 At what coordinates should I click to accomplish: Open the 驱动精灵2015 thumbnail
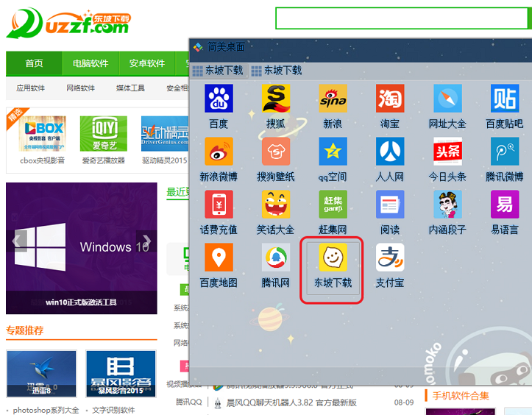[x=165, y=134]
